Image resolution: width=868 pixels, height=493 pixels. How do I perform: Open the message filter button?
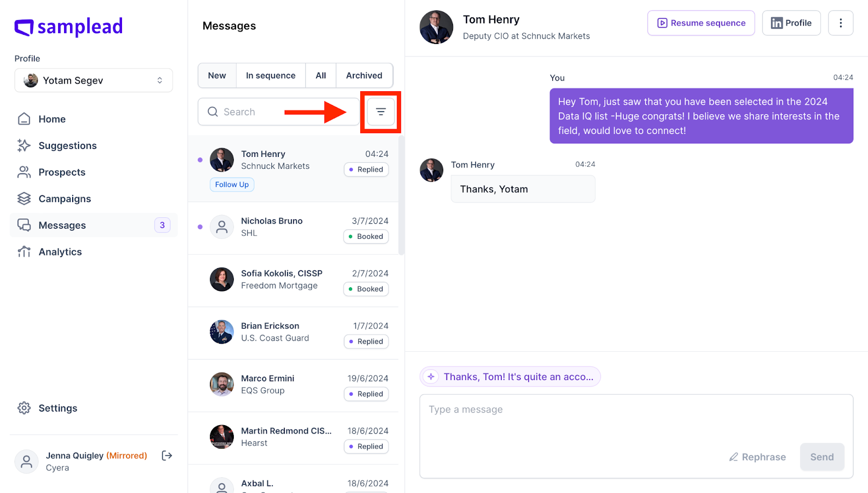(381, 112)
